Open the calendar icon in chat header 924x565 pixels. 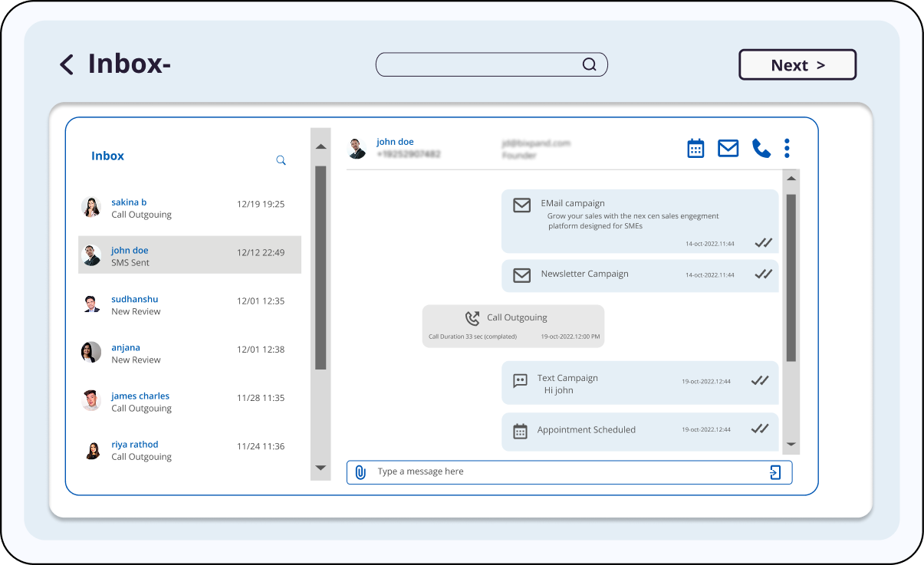(x=695, y=148)
